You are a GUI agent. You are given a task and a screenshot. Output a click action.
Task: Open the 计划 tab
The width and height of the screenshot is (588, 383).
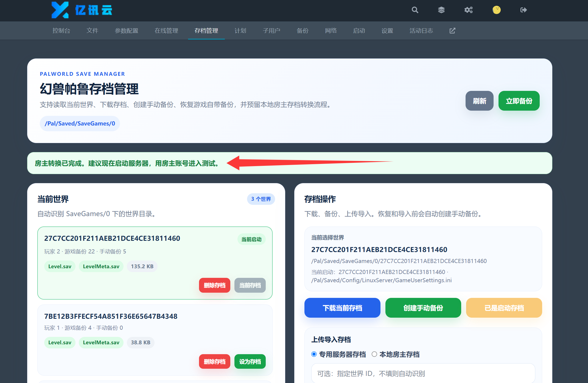click(x=240, y=31)
